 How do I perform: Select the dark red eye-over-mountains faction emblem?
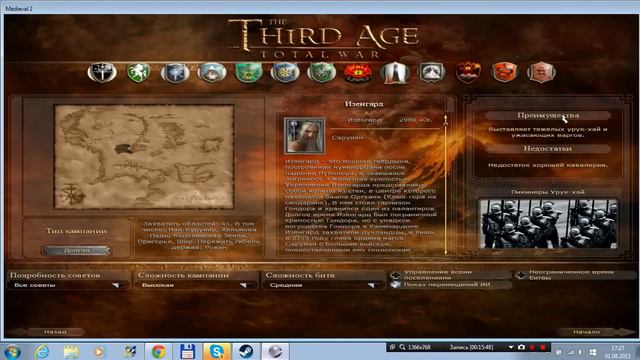[x=468, y=73]
